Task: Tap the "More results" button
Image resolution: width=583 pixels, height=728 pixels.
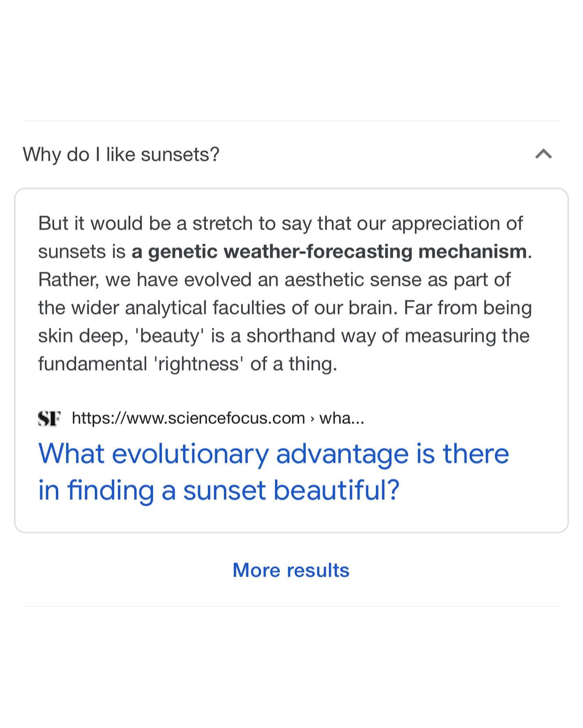Action: point(291,570)
